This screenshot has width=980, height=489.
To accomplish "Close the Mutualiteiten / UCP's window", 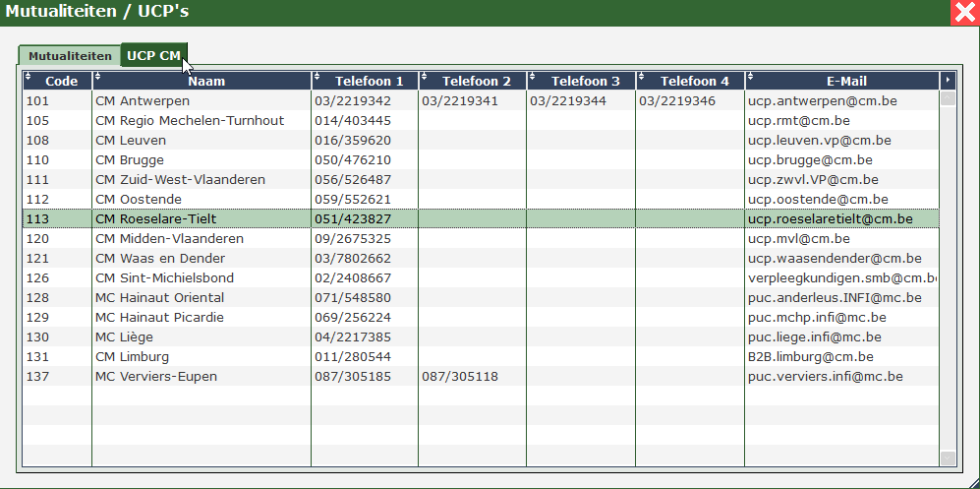I will [965, 13].
